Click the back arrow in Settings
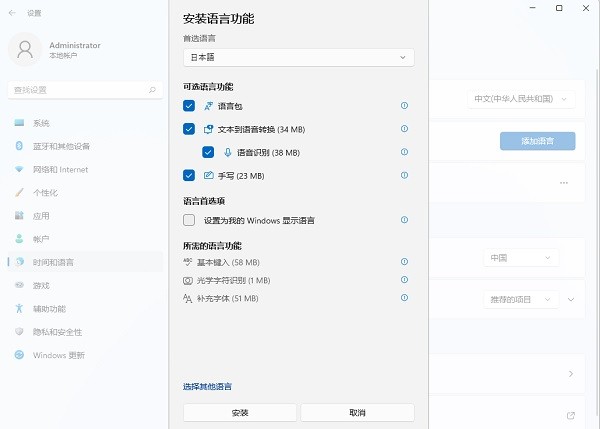The width and height of the screenshot is (600, 429). (12, 13)
